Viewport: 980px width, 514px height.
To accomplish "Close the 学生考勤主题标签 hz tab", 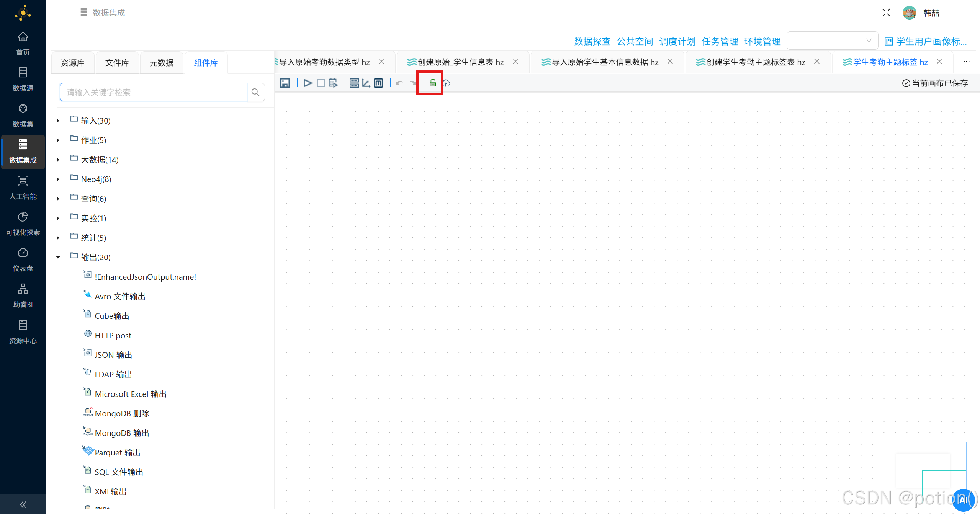I will pos(939,62).
